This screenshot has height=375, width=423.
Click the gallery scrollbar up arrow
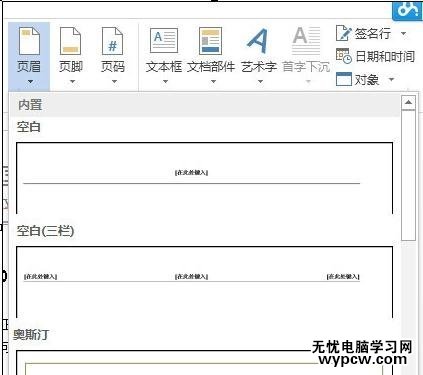[x=408, y=102]
